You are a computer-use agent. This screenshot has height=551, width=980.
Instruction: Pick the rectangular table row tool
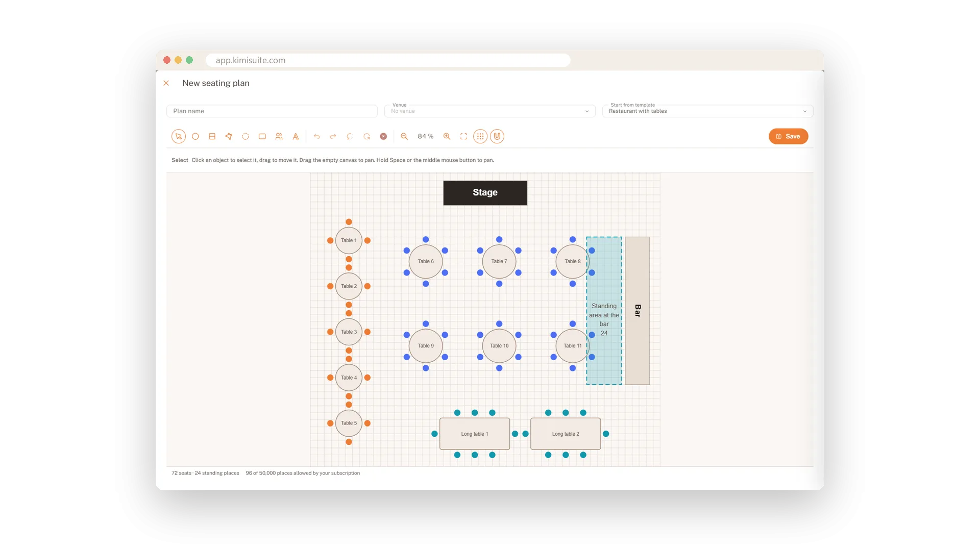pos(212,136)
